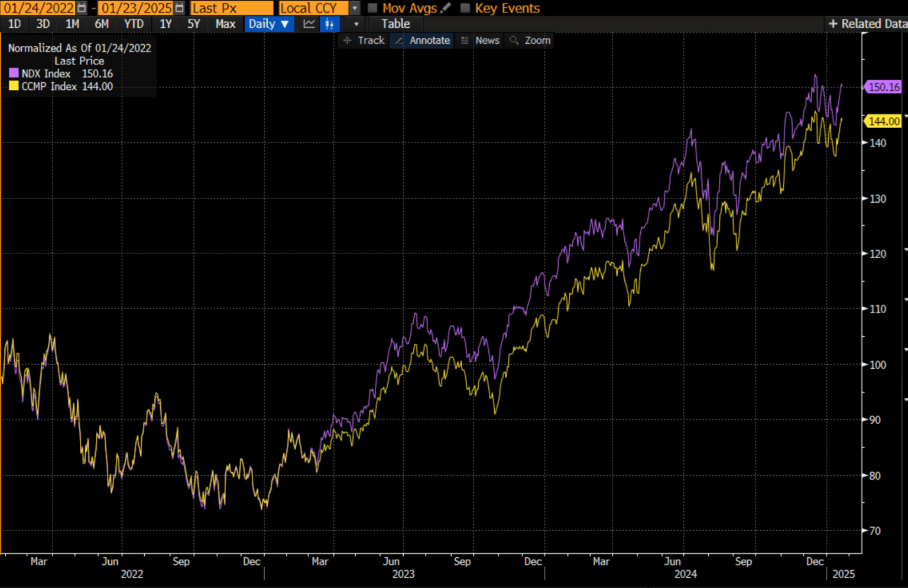Activate the Track crosshair tool
908x588 pixels.
364,40
